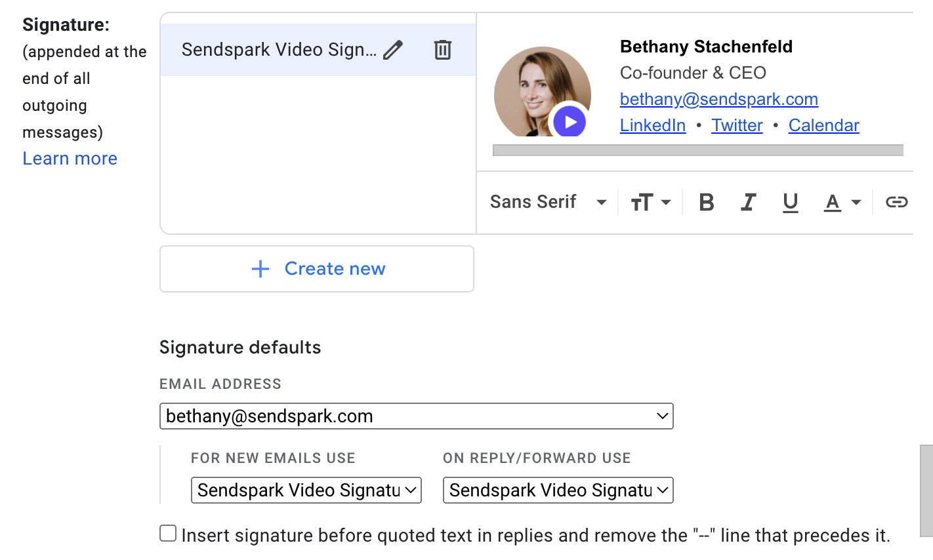
Task: Open the text size menu
Action: (x=650, y=202)
